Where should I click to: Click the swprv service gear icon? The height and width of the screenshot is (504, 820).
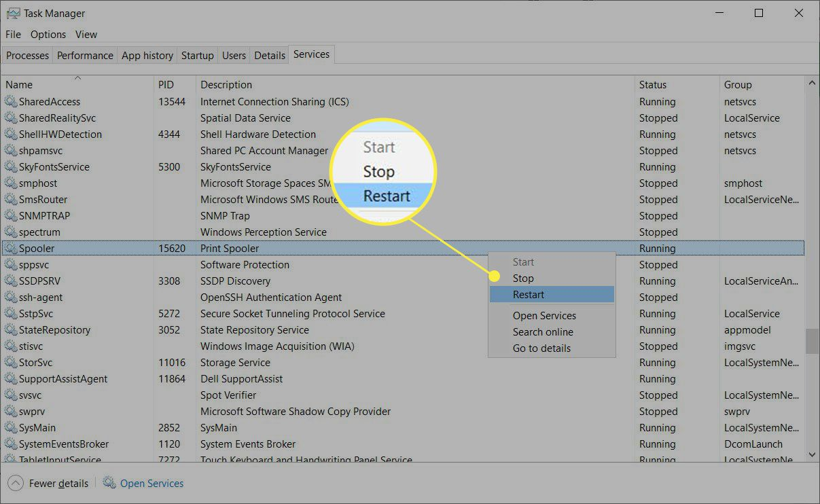[x=10, y=412]
